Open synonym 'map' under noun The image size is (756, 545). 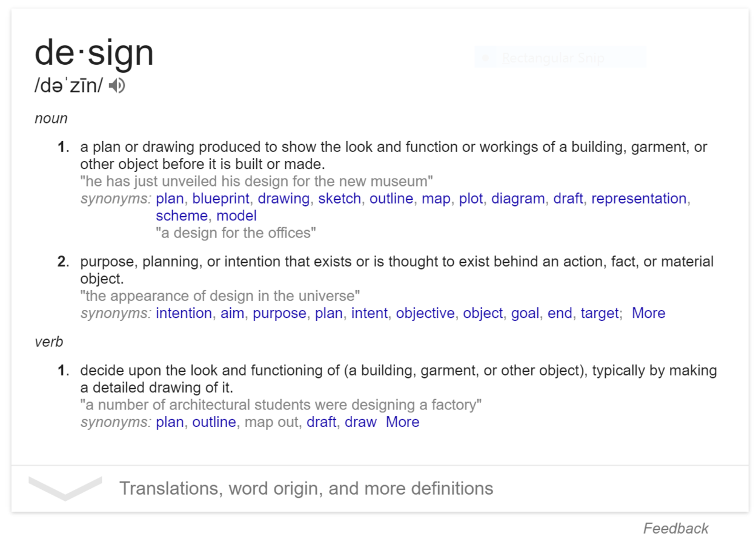pyautogui.click(x=436, y=199)
